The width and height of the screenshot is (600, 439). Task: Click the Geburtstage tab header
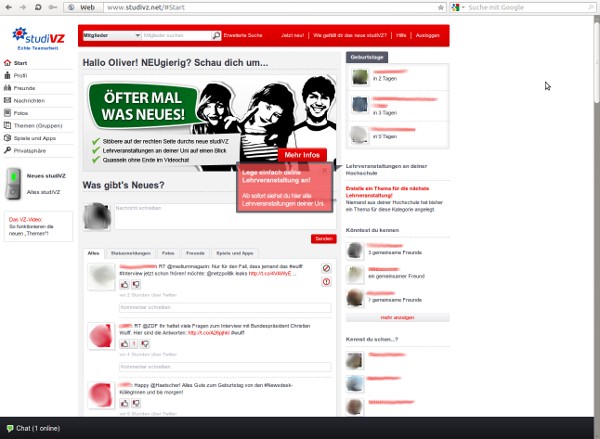click(x=367, y=57)
